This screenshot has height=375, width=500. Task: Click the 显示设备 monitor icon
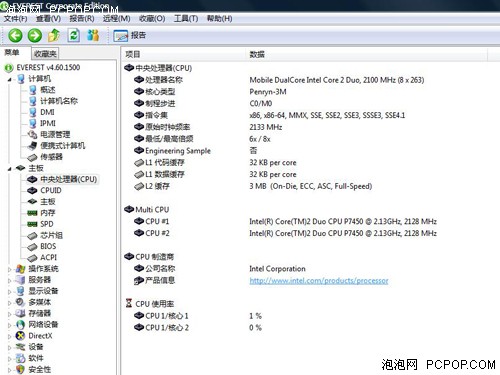pyautogui.click(x=20, y=291)
